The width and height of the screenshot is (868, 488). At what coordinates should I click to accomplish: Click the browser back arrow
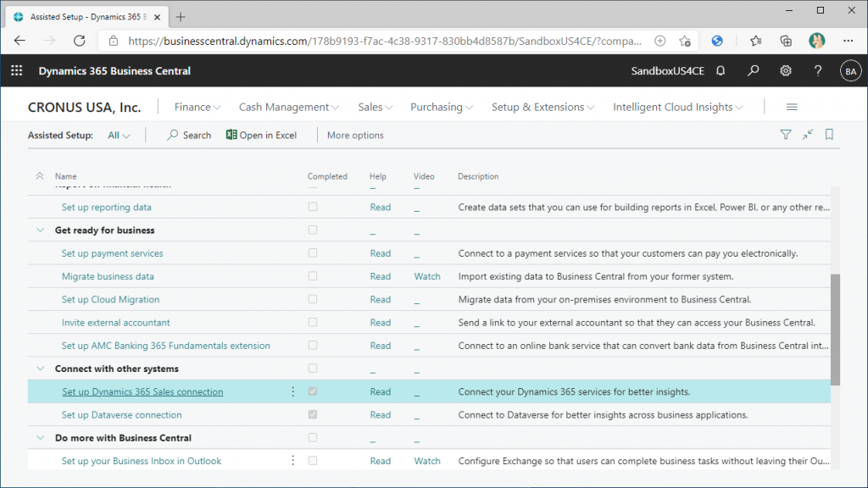click(20, 41)
